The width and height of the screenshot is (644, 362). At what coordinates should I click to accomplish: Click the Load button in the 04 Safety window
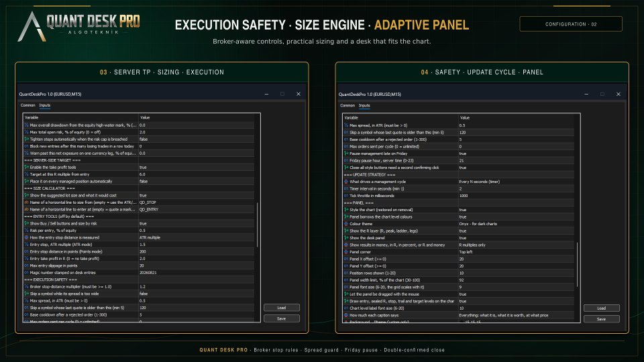[601, 308]
